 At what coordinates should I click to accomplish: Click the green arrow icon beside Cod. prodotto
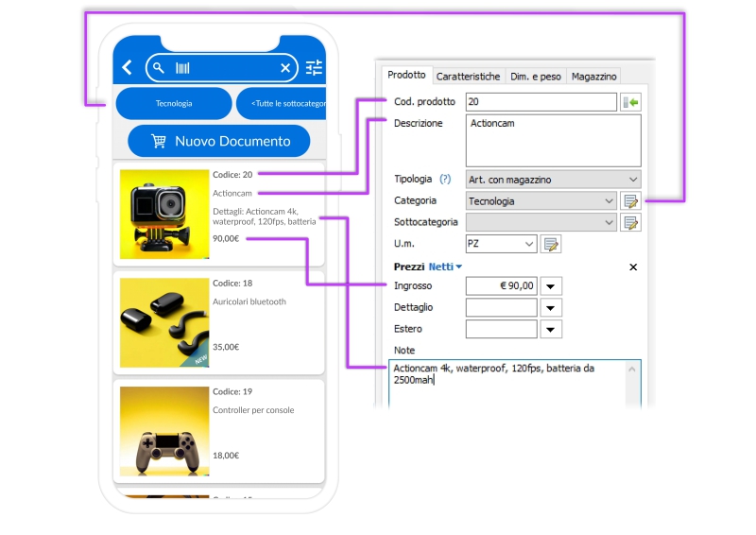pos(630,102)
